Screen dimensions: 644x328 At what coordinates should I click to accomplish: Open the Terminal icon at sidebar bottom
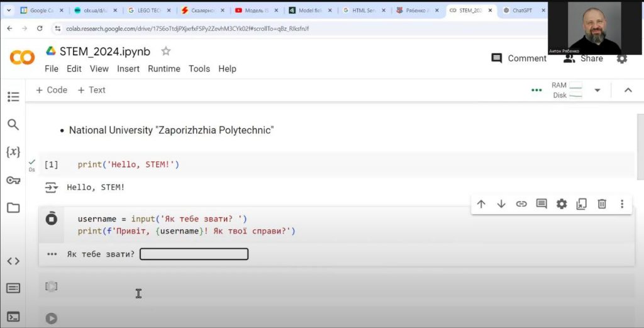pos(13,317)
